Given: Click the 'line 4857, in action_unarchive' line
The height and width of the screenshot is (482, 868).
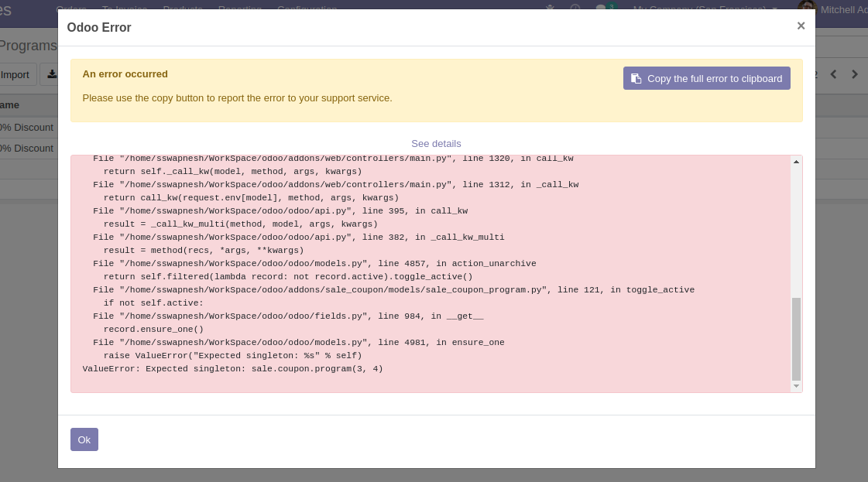Looking at the screenshot, I should pyautogui.click(x=314, y=263).
